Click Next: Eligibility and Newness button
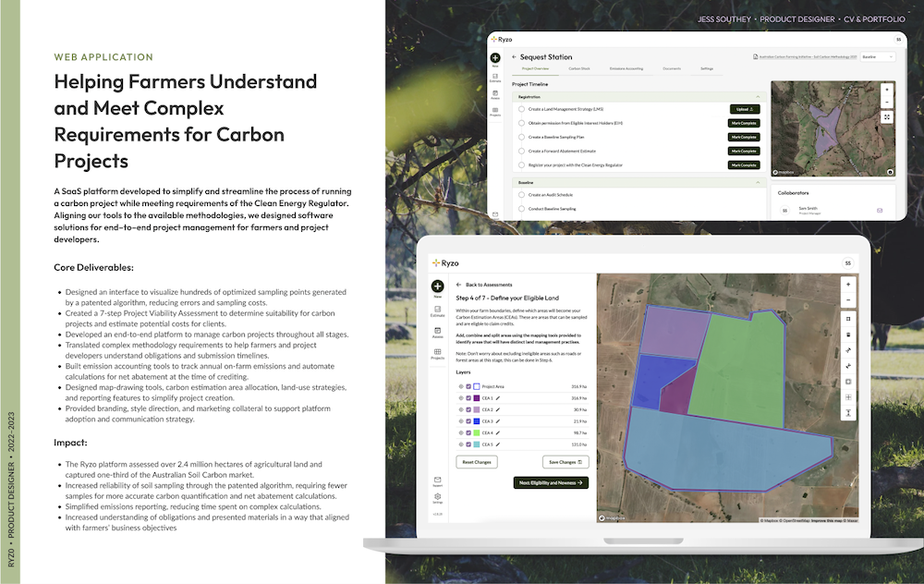The height and width of the screenshot is (584, 924). pyautogui.click(x=551, y=482)
